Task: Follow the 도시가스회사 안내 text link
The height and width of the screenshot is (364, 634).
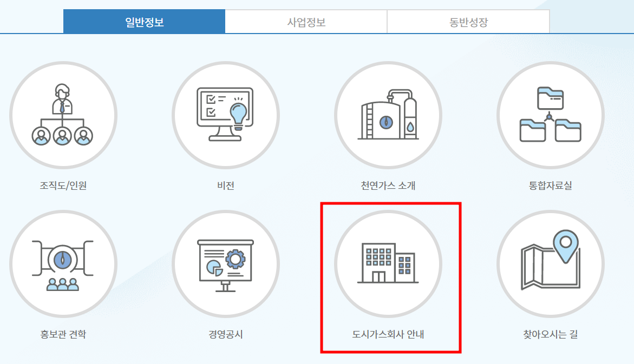Action: [388, 334]
